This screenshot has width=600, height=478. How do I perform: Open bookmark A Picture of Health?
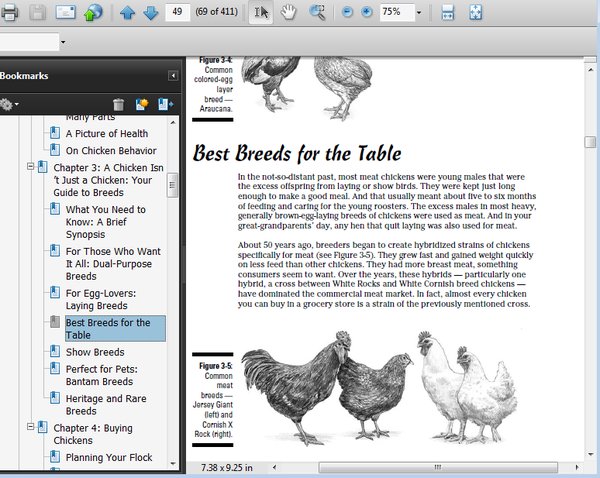pos(107,134)
